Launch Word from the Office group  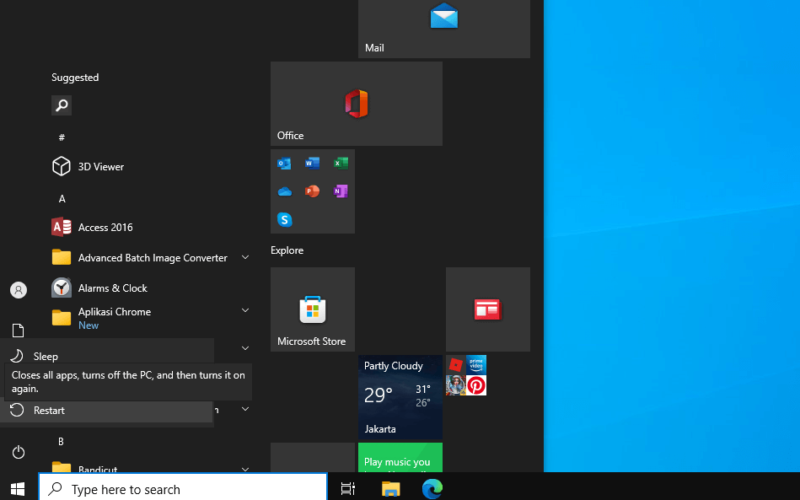coord(312,163)
